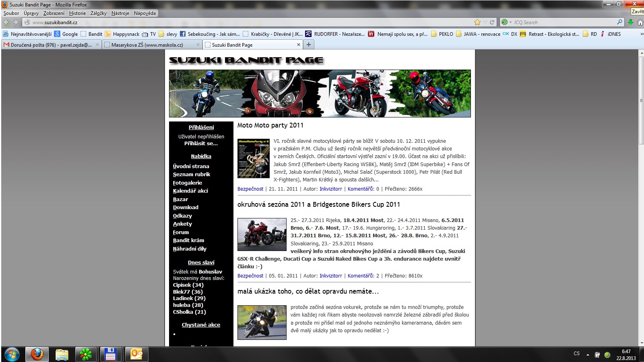Open Windows Explorer from taskbar
This screenshot has height=362, width=644.
point(62,354)
